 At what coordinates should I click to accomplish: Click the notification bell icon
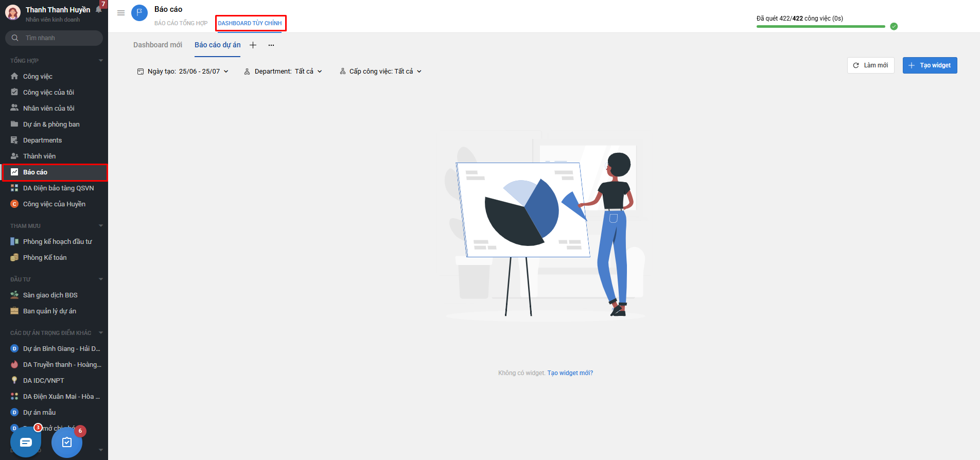click(99, 9)
